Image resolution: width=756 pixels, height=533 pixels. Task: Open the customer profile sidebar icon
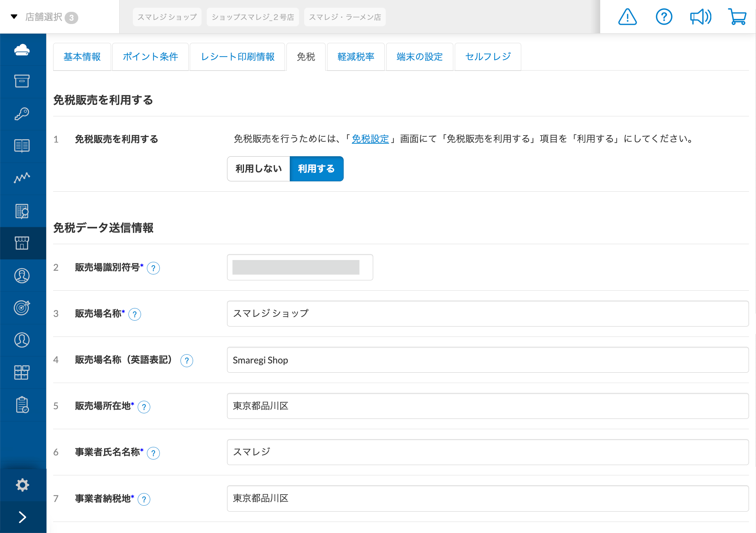pos(22,340)
